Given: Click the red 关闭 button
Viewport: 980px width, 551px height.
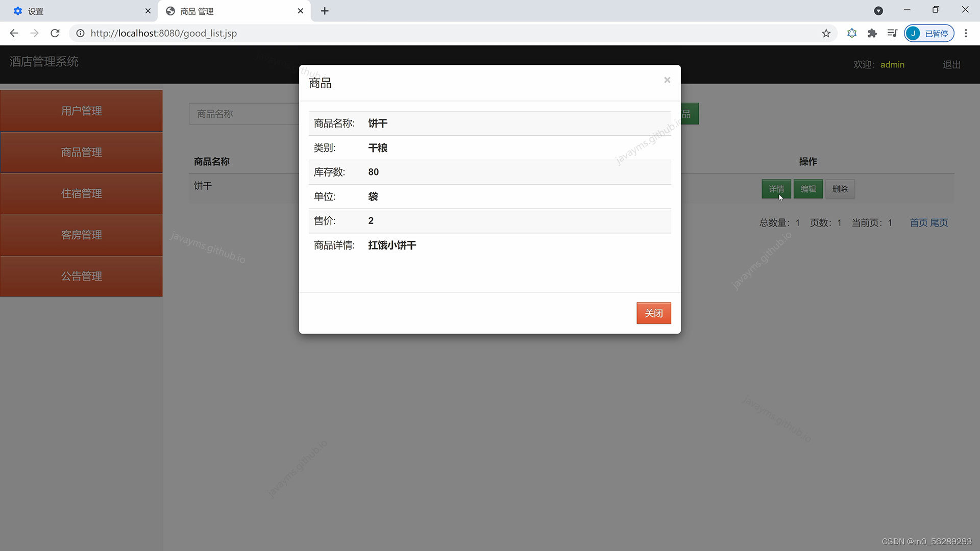Looking at the screenshot, I should coord(653,313).
